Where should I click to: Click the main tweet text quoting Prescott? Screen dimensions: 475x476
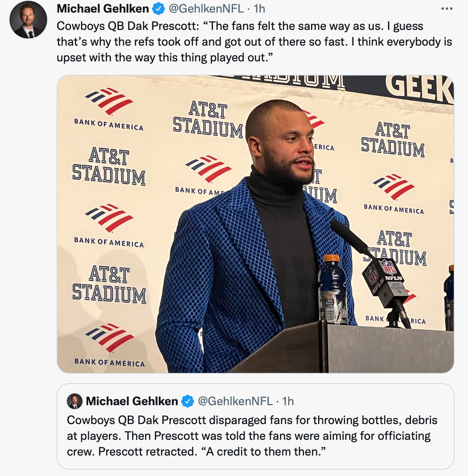[254, 42]
